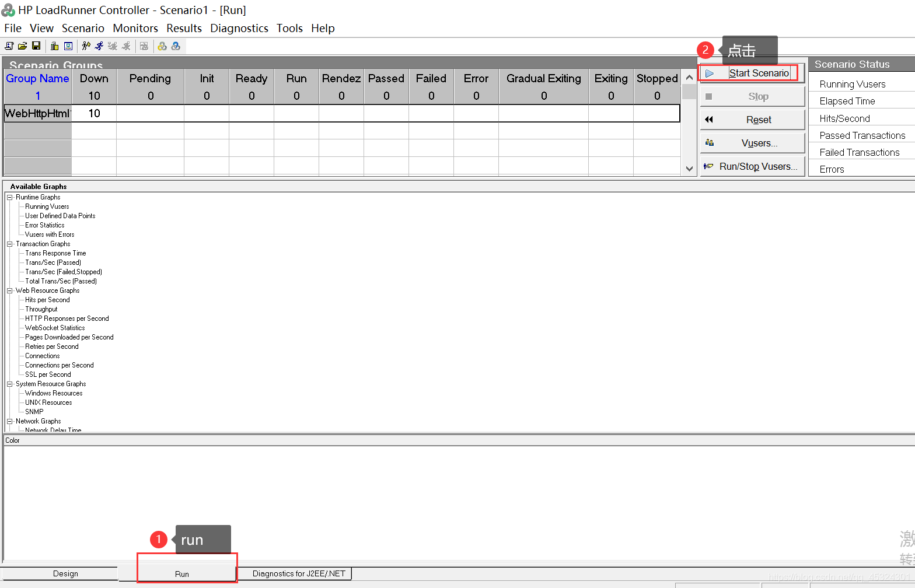915x588 pixels.
Task: Click the Save Scenario floppy icon
Action: click(36, 46)
